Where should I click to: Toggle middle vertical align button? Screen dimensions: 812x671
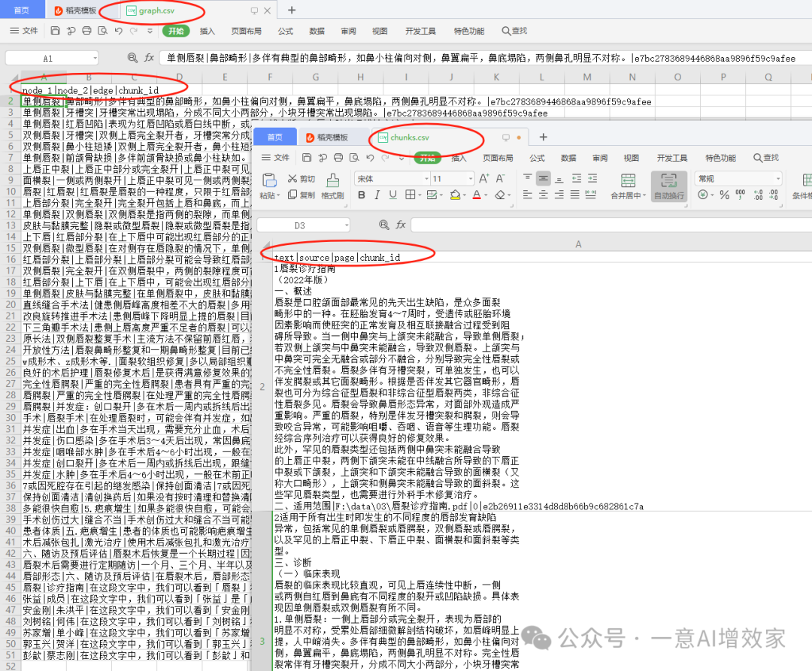pyautogui.click(x=544, y=179)
